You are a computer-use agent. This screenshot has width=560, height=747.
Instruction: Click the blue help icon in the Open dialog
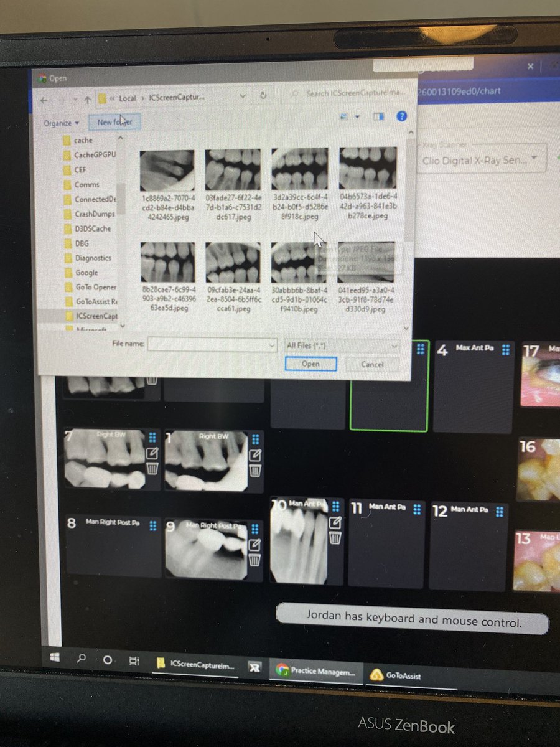click(x=401, y=116)
